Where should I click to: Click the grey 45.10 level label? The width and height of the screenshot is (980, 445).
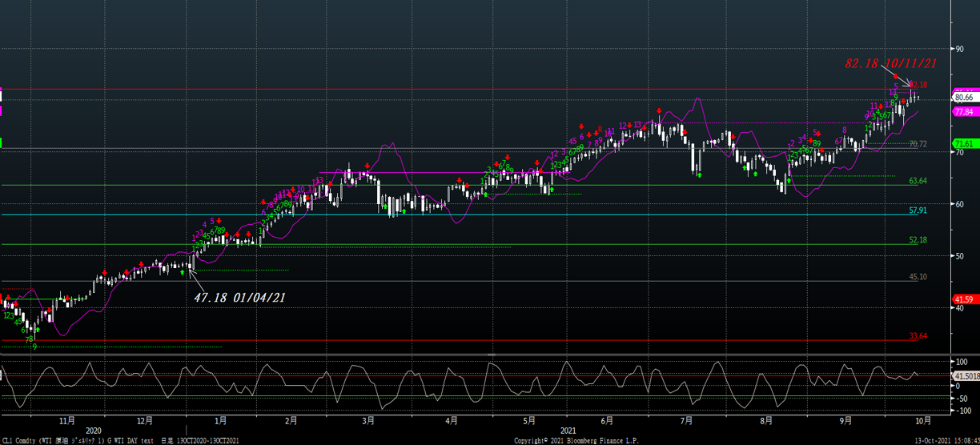point(918,277)
